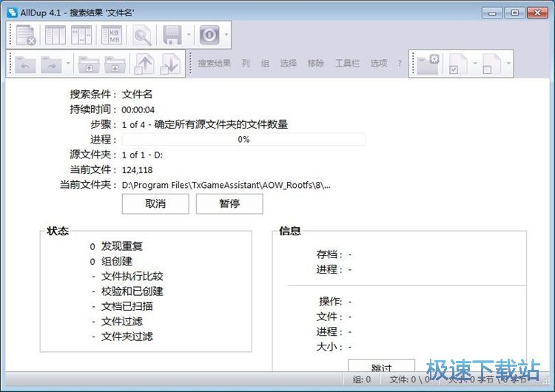Click the 0% progress bar
Image resolution: width=555 pixels, height=392 pixels.
coord(244,139)
